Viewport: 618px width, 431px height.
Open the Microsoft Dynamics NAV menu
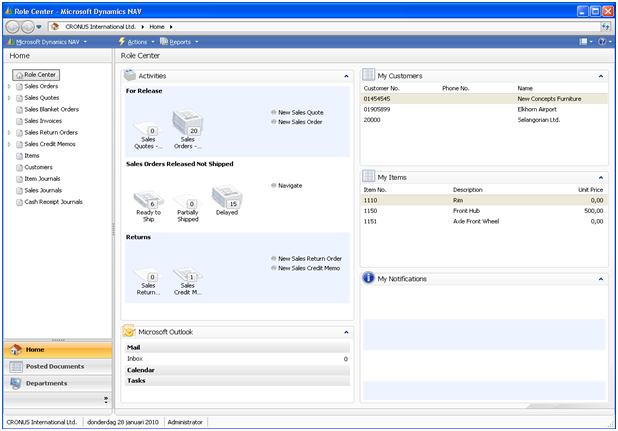[x=47, y=42]
